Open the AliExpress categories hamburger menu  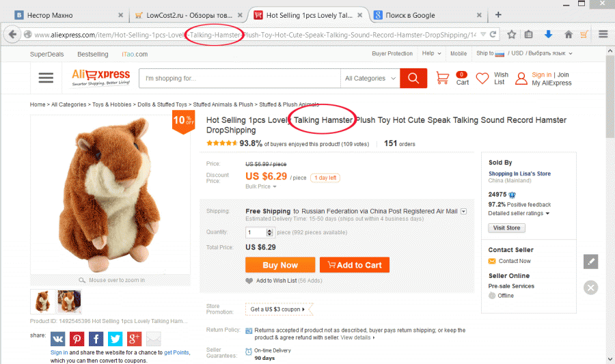(46, 78)
